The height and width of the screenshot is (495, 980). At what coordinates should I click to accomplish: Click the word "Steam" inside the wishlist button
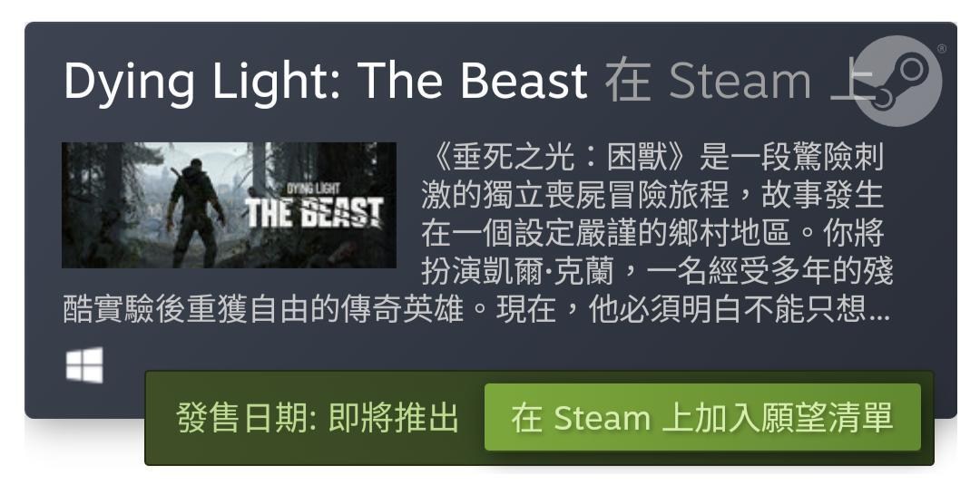pos(603,418)
